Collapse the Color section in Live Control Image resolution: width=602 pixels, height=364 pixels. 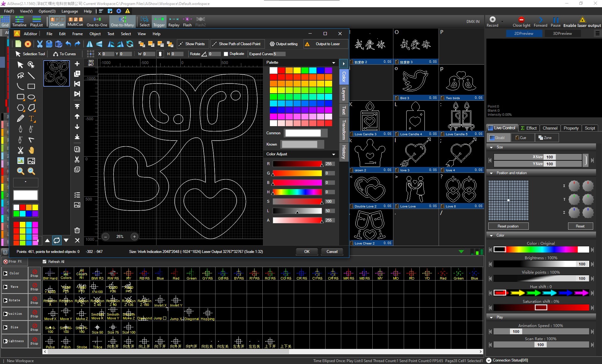click(x=491, y=235)
